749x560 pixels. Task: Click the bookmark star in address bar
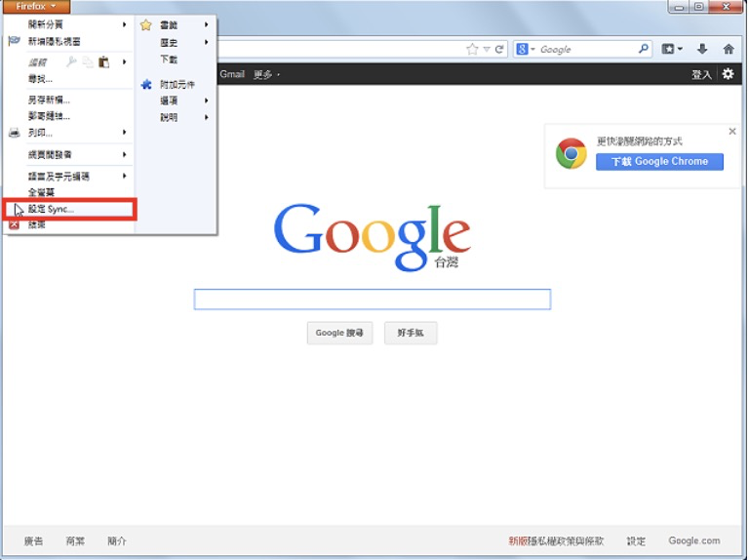click(472, 49)
